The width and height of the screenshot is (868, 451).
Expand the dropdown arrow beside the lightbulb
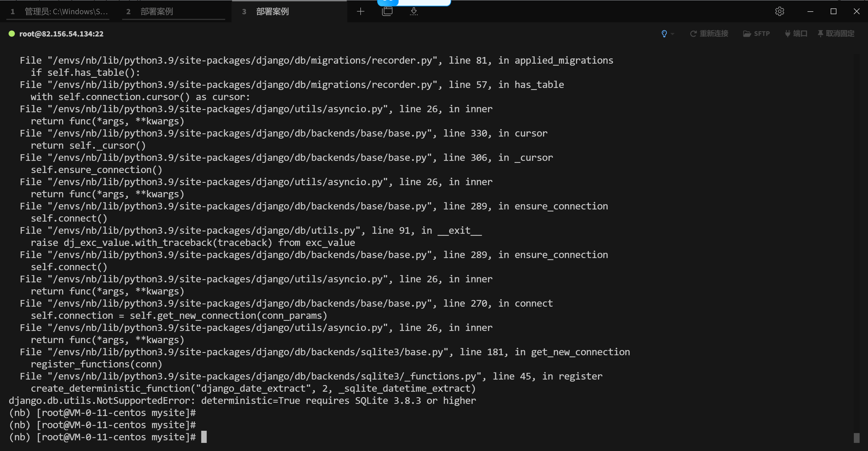pyautogui.click(x=672, y=34)
